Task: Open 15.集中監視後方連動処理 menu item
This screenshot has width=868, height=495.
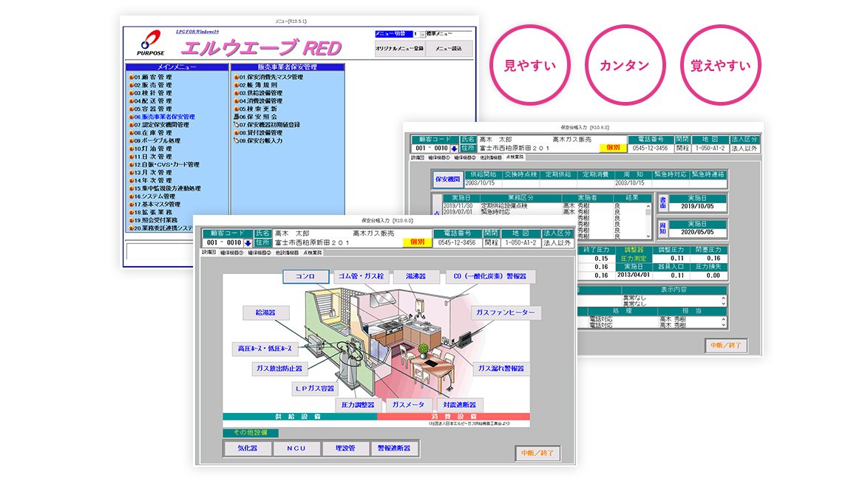Action: pos(167,188)
